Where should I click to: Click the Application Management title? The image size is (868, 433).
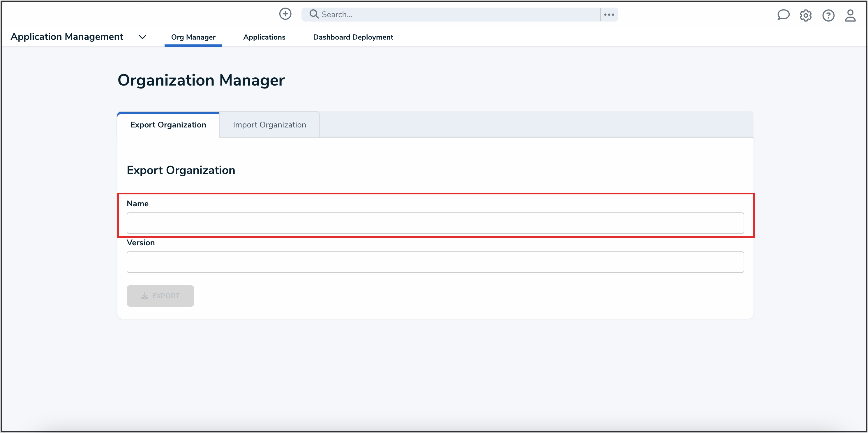67,36
